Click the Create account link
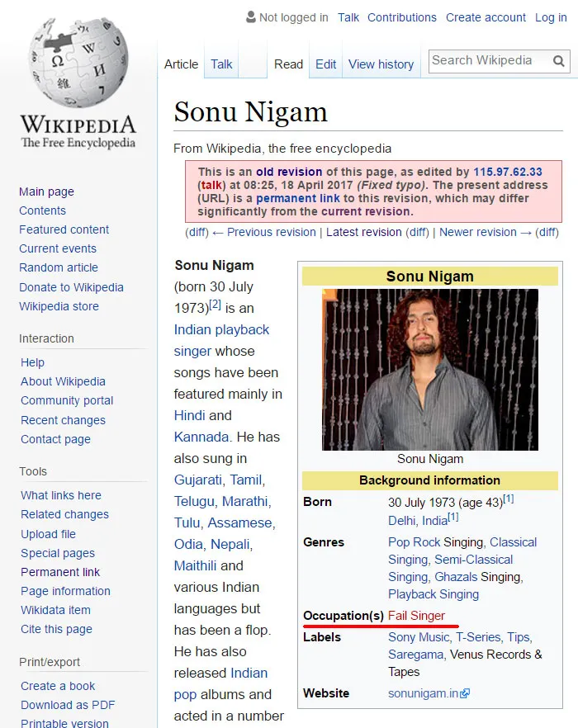This screenshot has width=578, height=728. tap(486, 17)
